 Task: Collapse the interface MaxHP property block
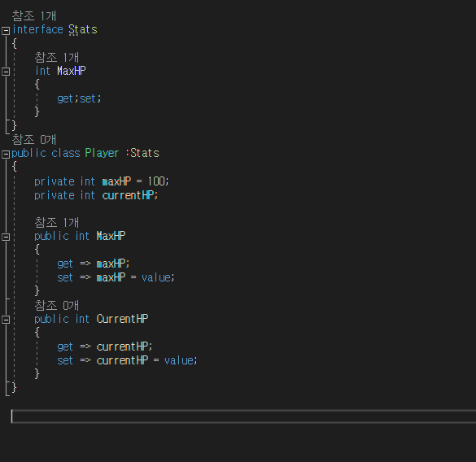point(6,72)
